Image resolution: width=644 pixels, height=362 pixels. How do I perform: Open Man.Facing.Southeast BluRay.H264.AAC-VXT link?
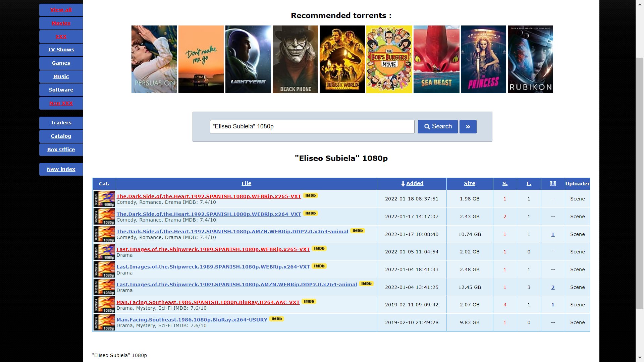(208, 302)
